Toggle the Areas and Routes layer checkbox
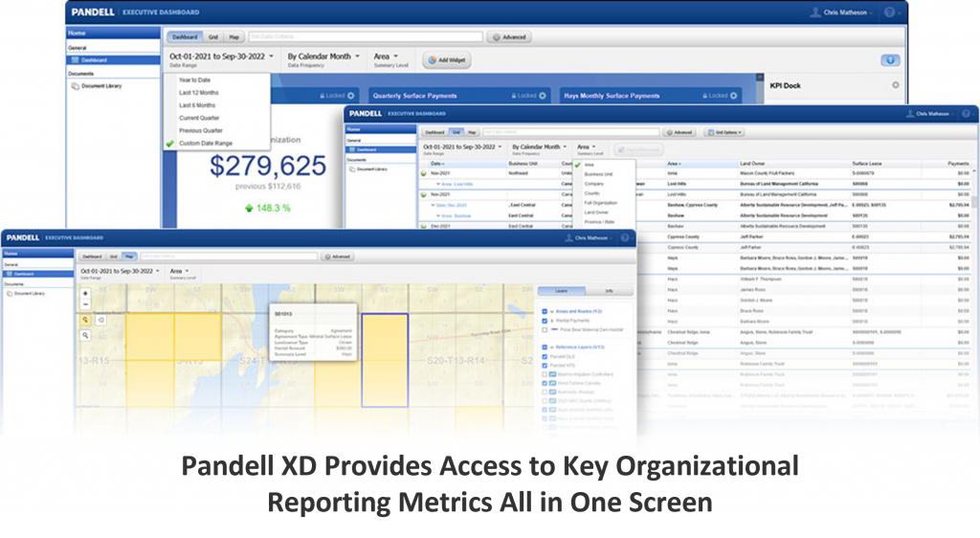The image size is (980, 538). pyautogui.click(x=545, y=311)
